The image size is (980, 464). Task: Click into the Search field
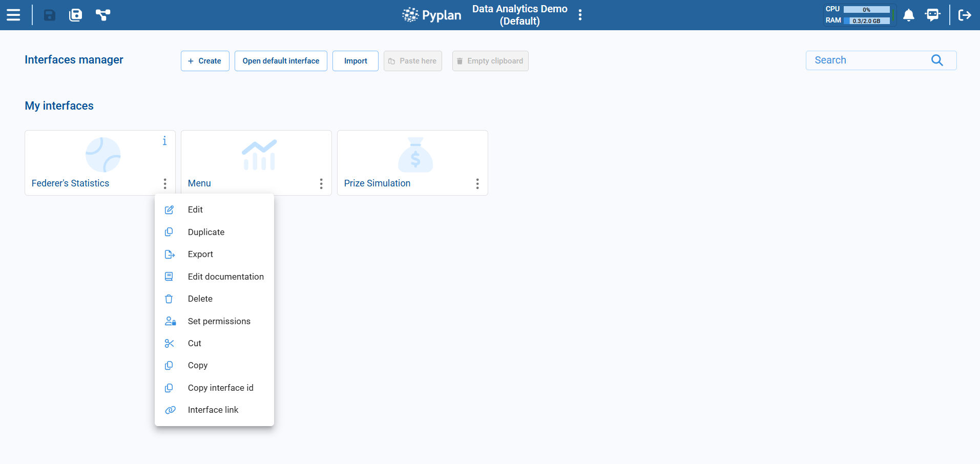point(868,60)
